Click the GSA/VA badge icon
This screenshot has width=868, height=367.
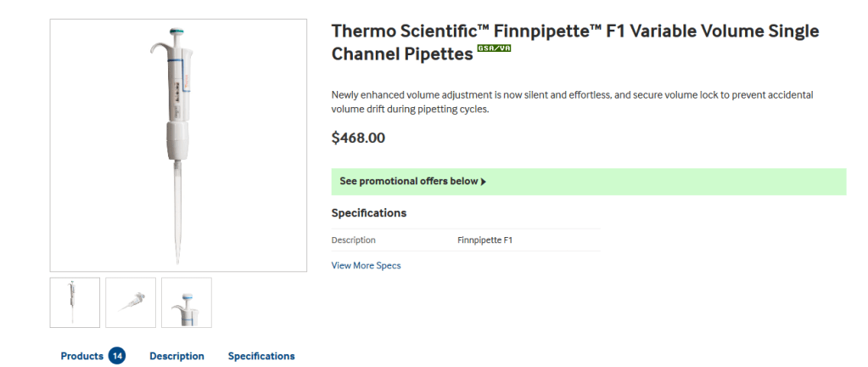tap(494, 49)
